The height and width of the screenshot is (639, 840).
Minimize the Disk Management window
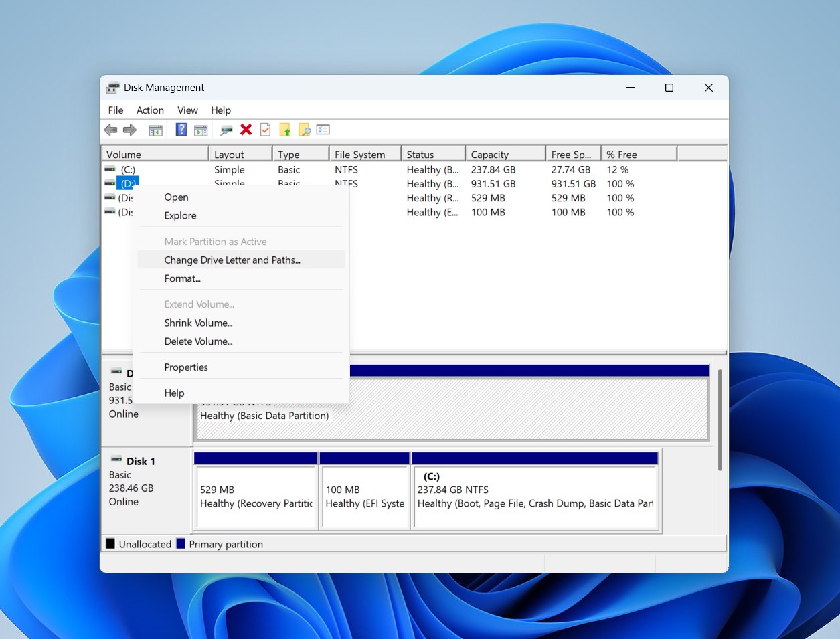631,88
